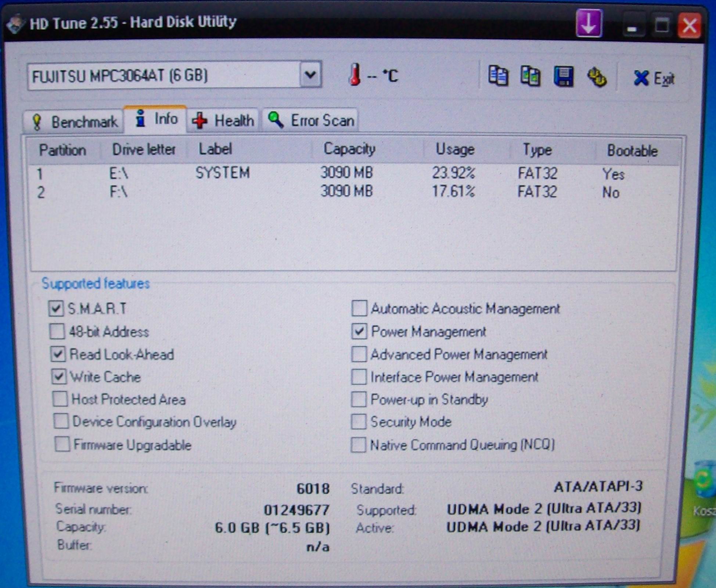This screenshot has height=588, width=716.
Task: Maximize the HD Tune window
Action: (662, 26)
